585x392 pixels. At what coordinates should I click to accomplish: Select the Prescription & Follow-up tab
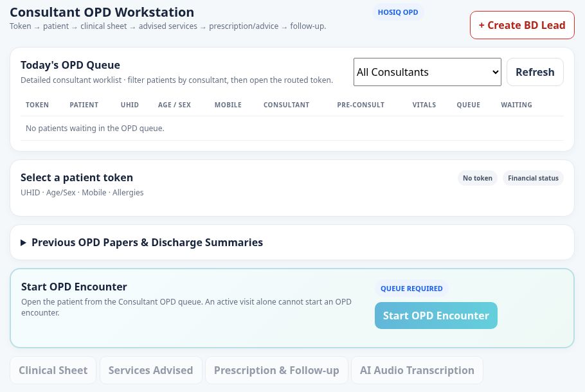(276, 370)
